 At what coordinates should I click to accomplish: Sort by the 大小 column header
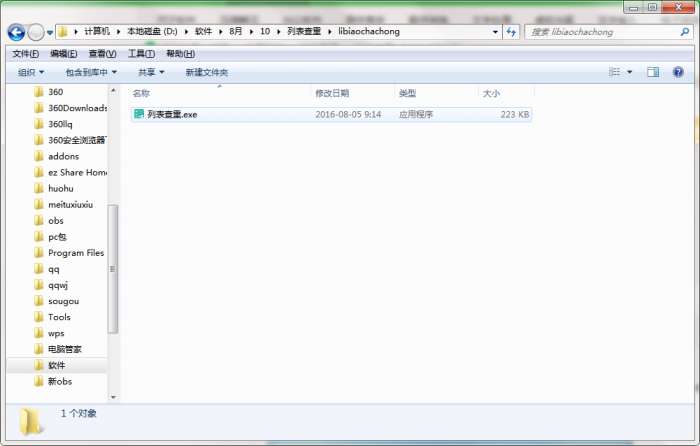coord(491,93)
